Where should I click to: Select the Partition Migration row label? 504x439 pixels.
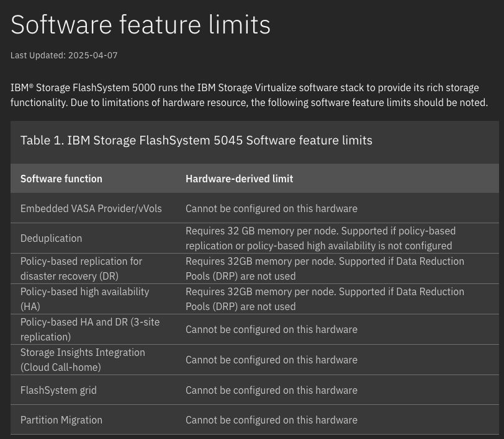61,420
